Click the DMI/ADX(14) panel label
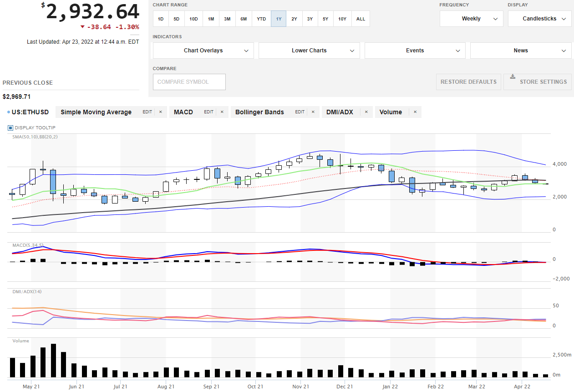Image resolution: width=574 pixels, height=392 pixels. 27,291
